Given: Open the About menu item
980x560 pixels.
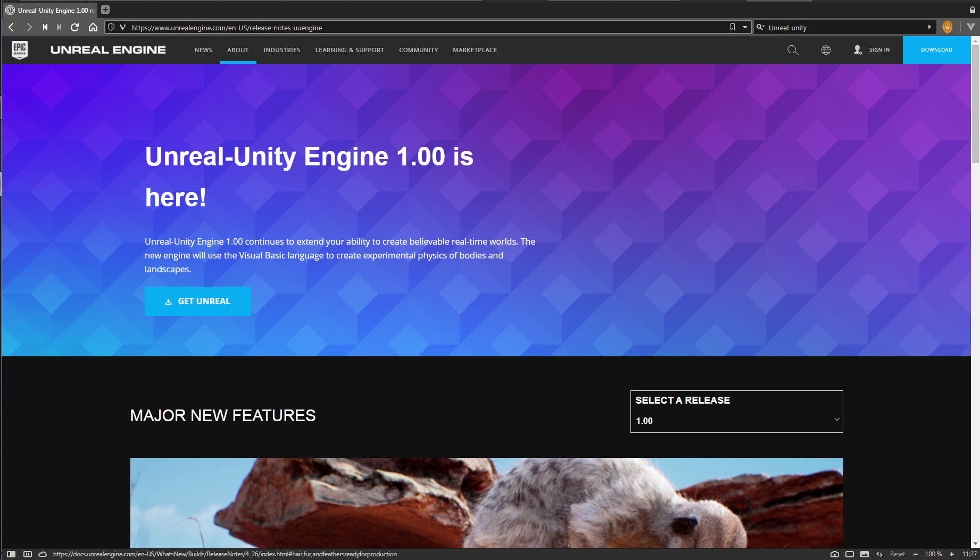Looking at the screenshot, I should [238, 50].
